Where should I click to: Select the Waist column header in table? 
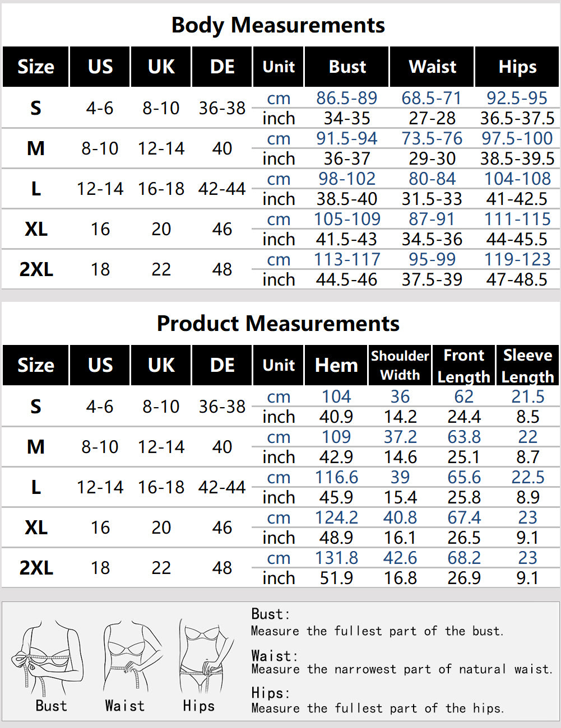(x=432, y=67)
